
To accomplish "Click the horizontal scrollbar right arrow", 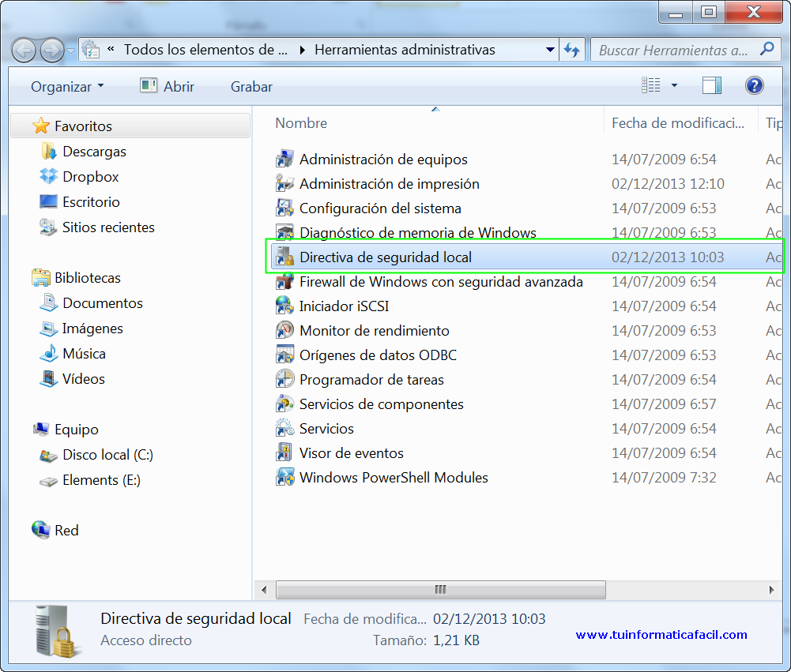I will pos(771,590).
